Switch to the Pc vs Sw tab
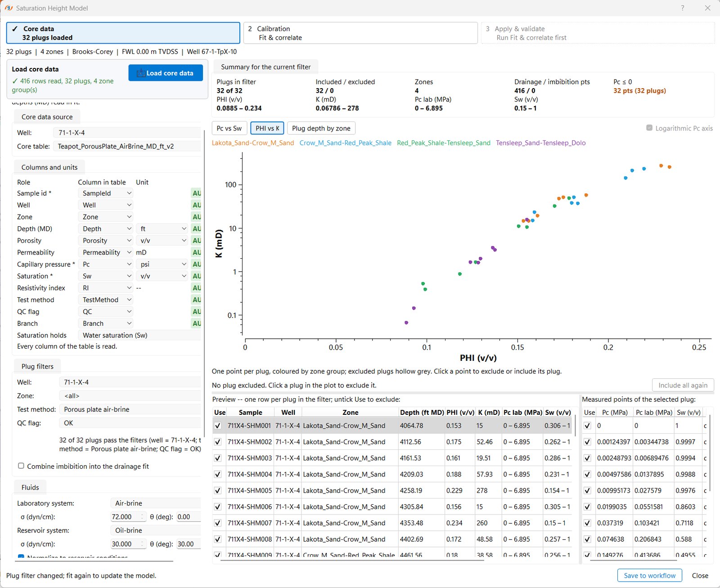This screenshot has width=720, height=588. [x=229, y=128]
